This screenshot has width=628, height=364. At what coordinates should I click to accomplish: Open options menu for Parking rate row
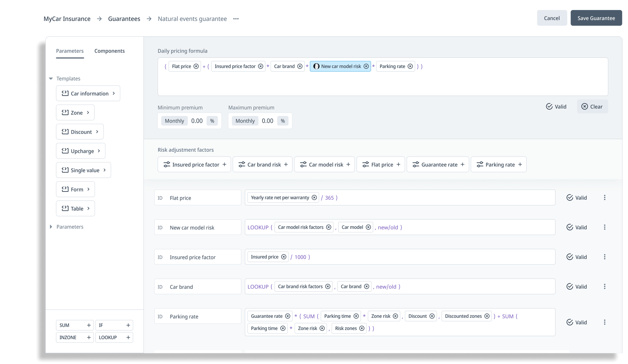pos(604,322)
